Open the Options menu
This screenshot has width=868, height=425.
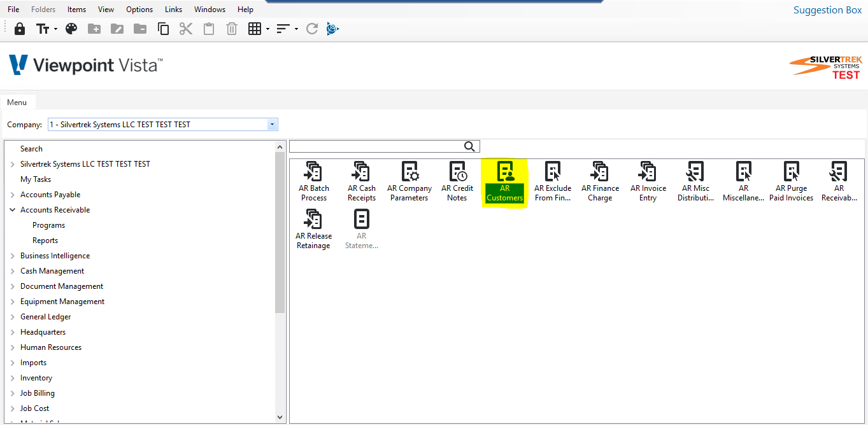(x=139, y=10)
